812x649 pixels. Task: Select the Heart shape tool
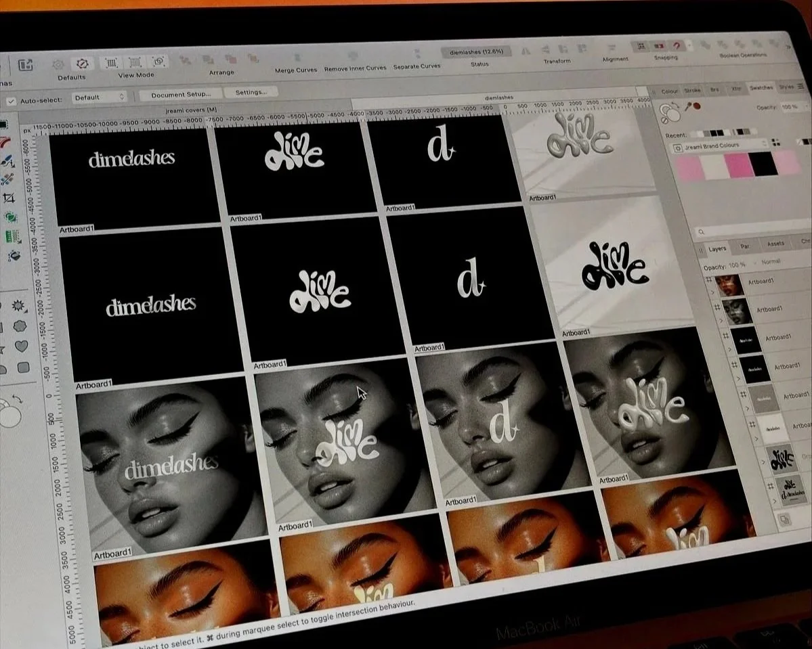(x=21, y=346)
